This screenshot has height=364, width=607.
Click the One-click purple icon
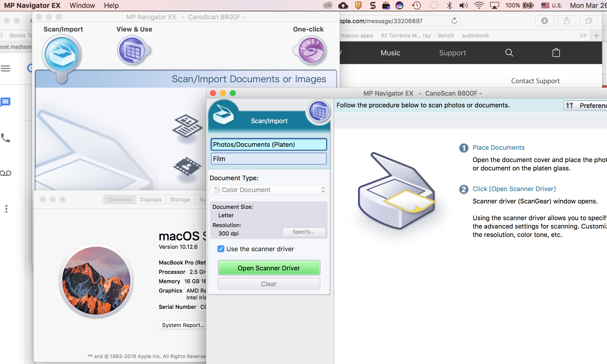pos(311,50)
